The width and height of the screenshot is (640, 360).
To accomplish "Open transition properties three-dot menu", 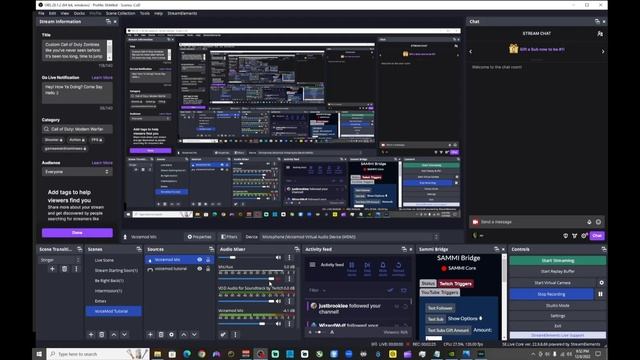I will click(x=76, y=269).
